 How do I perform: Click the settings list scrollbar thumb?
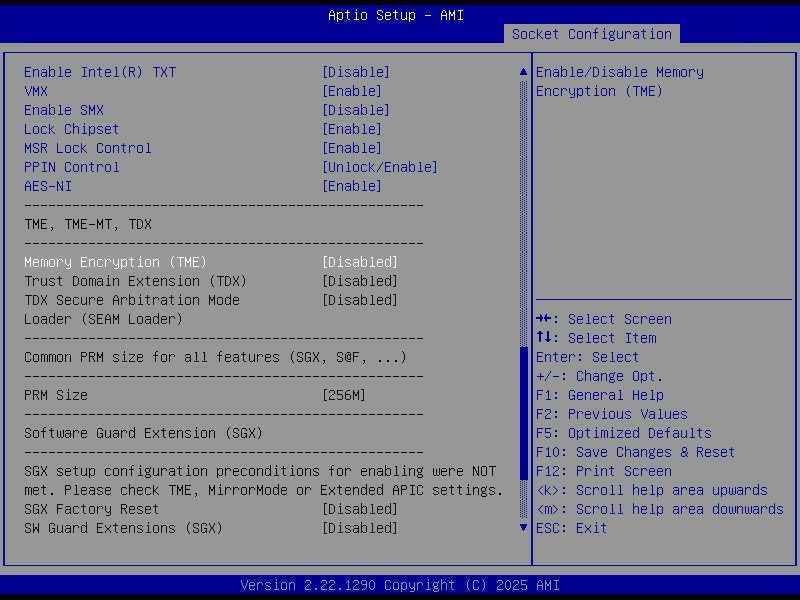tap(523, 413)
